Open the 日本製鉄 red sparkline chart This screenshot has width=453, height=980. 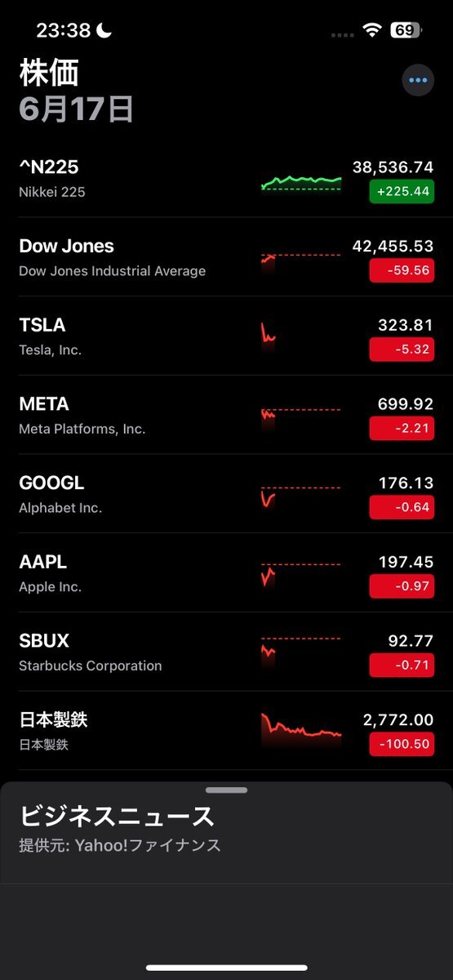[x=301, y=730]
